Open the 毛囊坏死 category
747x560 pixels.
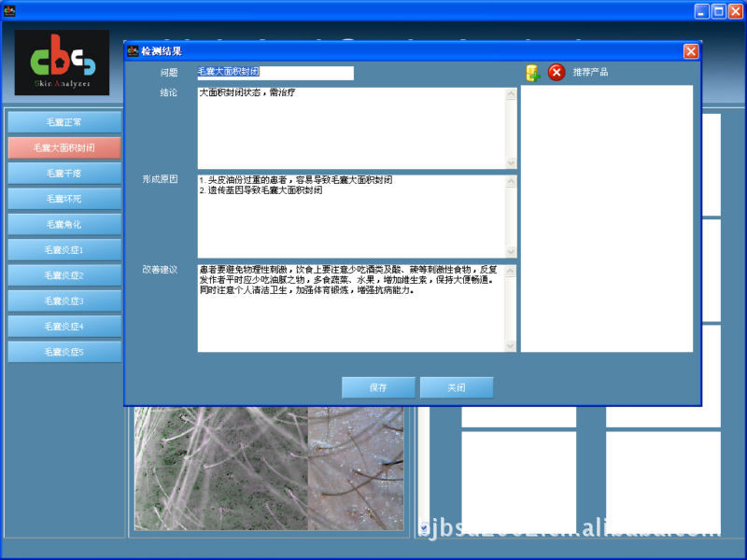point(64,199)
